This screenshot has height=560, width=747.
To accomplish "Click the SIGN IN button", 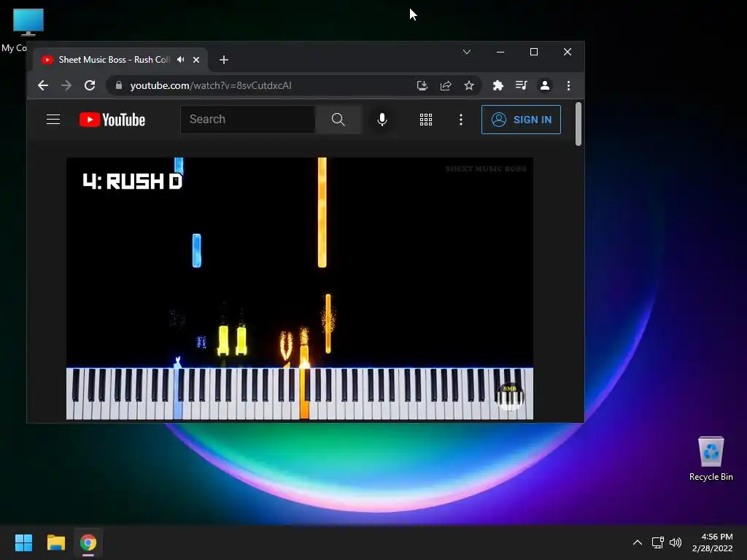I will (521, 120).
